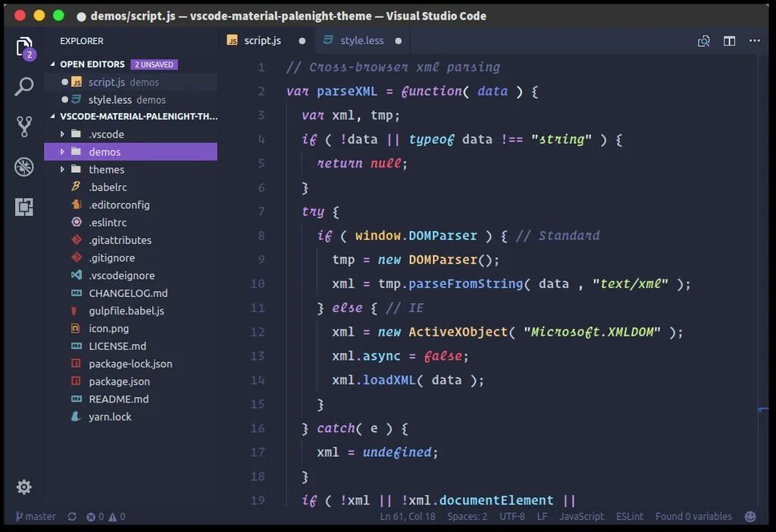This screenshot has height=532, width=776.
Task: Open the Source Control view icon
Action: [24, 127]
